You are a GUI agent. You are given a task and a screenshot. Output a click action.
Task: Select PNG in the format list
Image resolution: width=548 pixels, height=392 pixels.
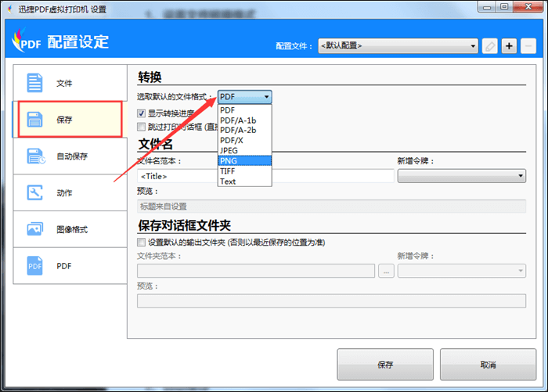(x=244, y=160)
